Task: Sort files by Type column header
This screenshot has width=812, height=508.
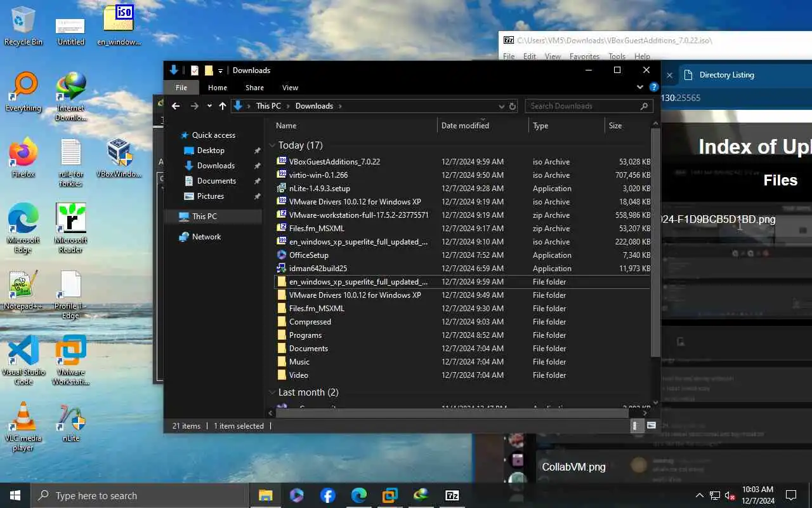Action: pyautogui.click(x=566, y=126)
